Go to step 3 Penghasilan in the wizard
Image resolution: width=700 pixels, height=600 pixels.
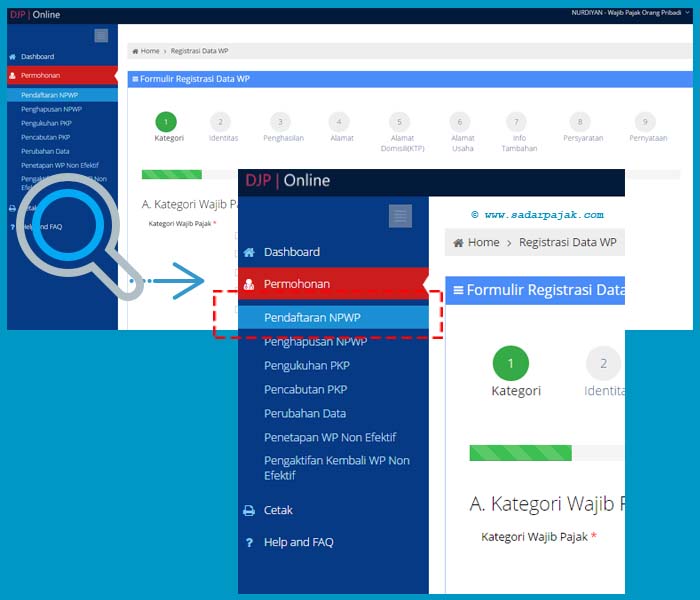tap(280, 122)
